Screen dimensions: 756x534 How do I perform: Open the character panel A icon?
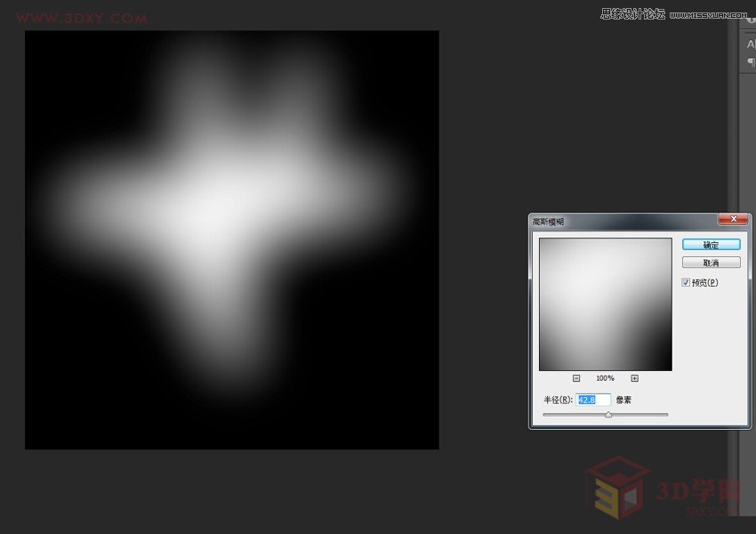(x=750, y=44)
